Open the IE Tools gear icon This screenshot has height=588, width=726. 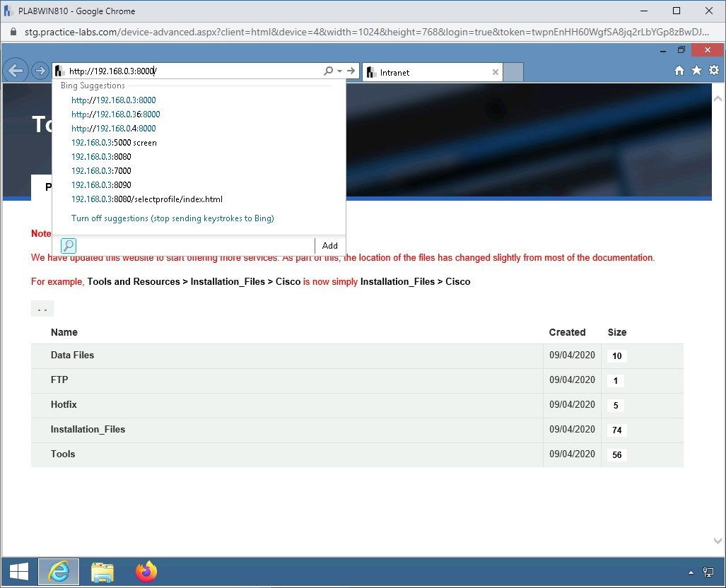click(x=713, y=71)
